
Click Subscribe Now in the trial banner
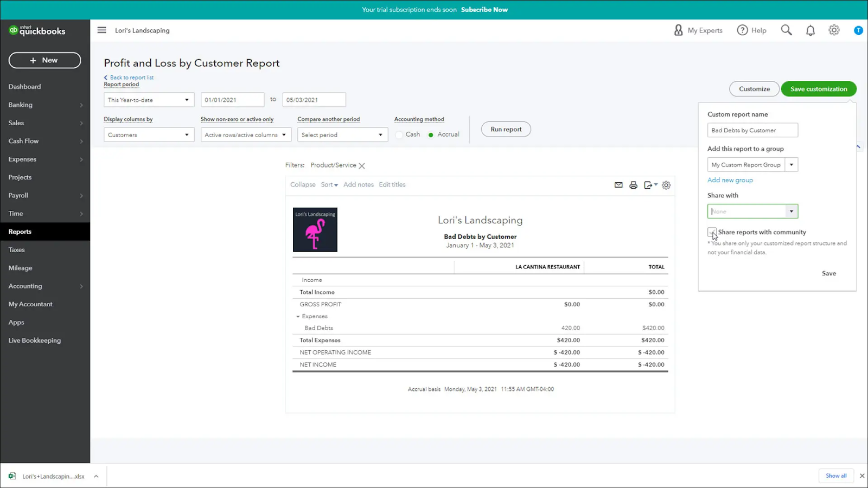(484, 10)
